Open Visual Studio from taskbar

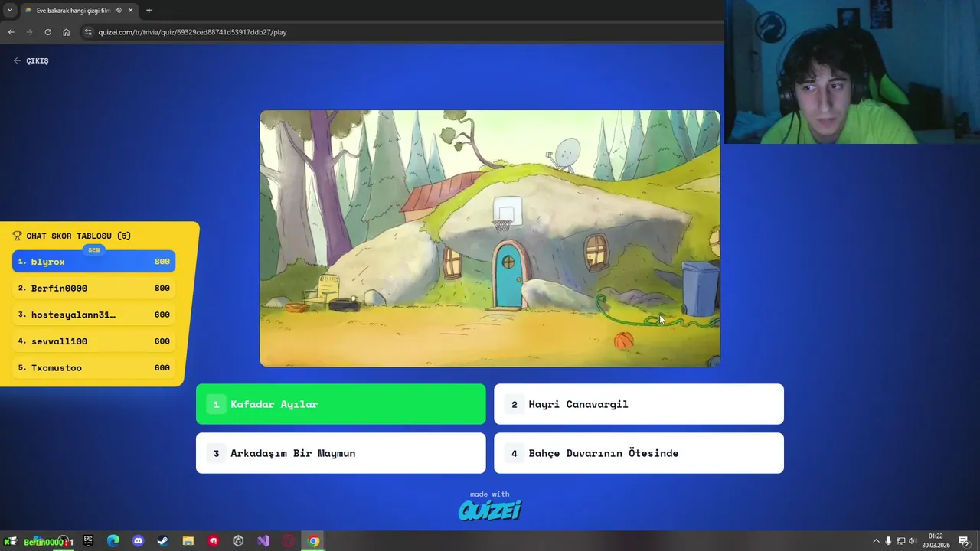[263, 541]
